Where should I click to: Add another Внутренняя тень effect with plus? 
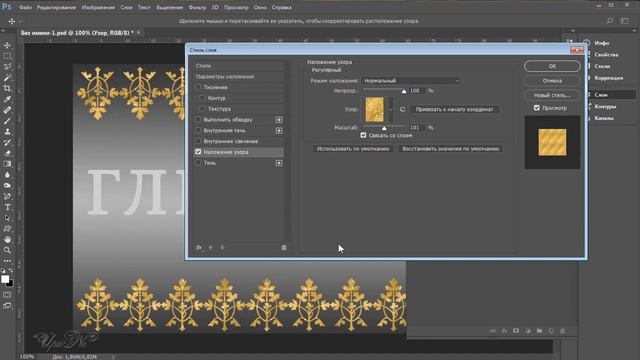tap(279, 131)
